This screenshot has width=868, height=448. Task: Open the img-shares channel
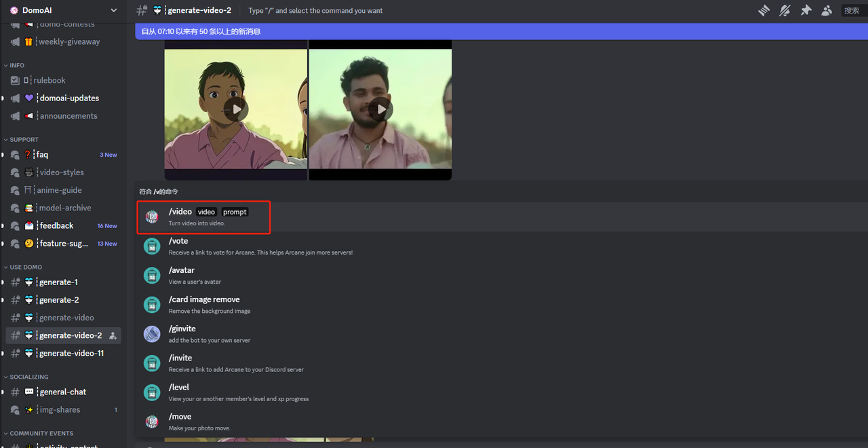click(63, 409)
